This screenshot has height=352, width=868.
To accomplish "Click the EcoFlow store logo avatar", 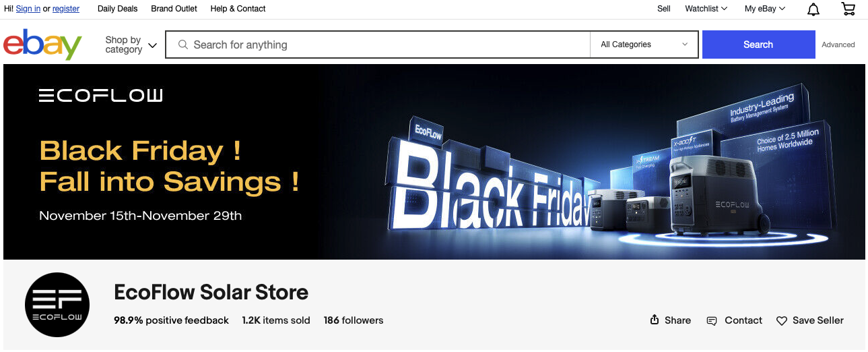I will (57, 305).
